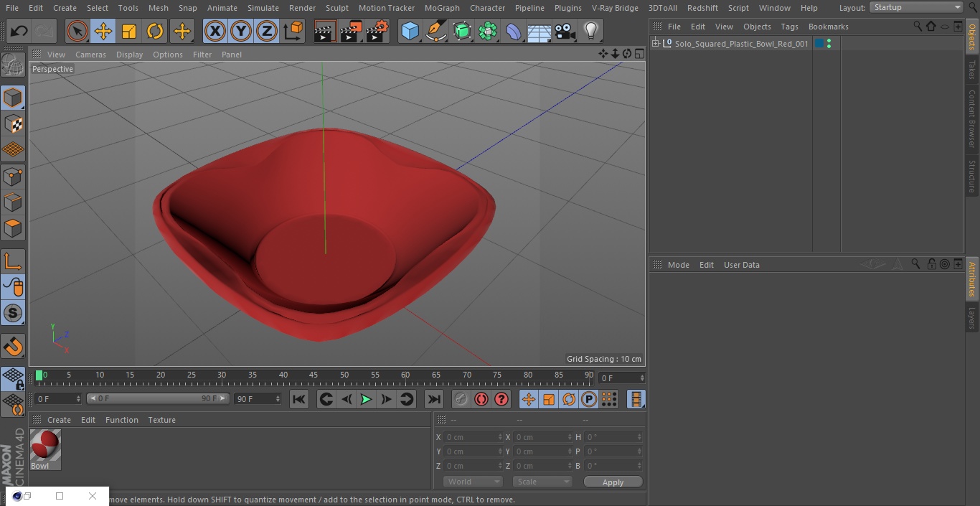Play the animation forwards
This screenshot has width=980, height=506.
(x=366, y=399)
